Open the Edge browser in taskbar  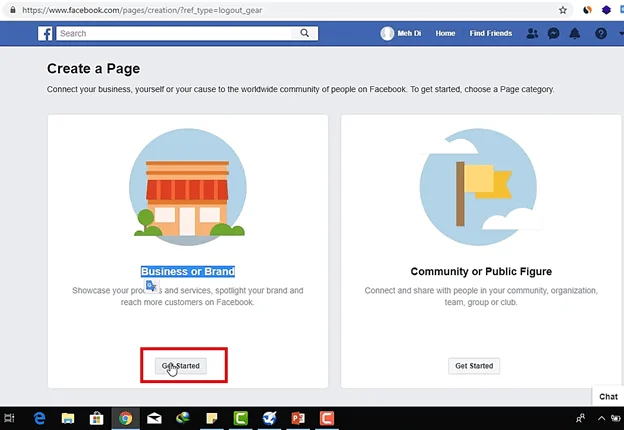[x=40, y=418]
